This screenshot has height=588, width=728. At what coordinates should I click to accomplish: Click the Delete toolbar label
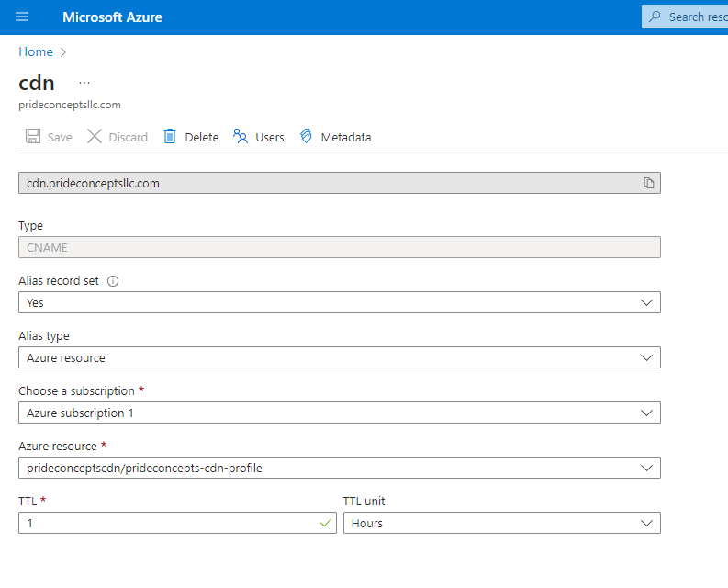(x=201, y=137)
